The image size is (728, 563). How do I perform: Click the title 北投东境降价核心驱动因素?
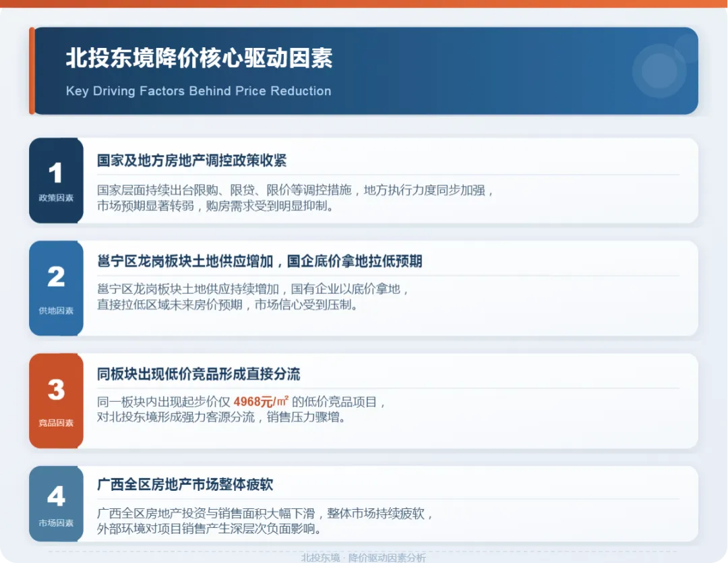[199, 58]
